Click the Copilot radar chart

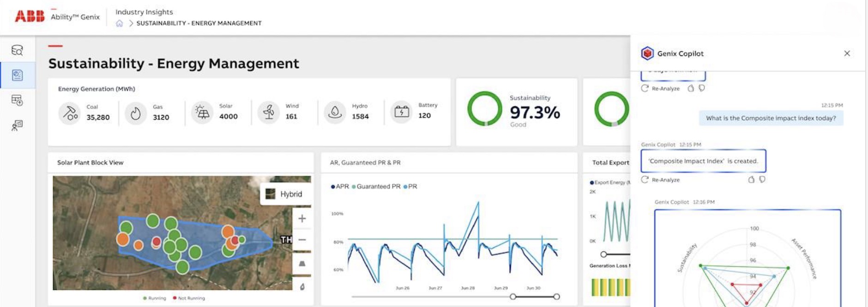point(747,258)
